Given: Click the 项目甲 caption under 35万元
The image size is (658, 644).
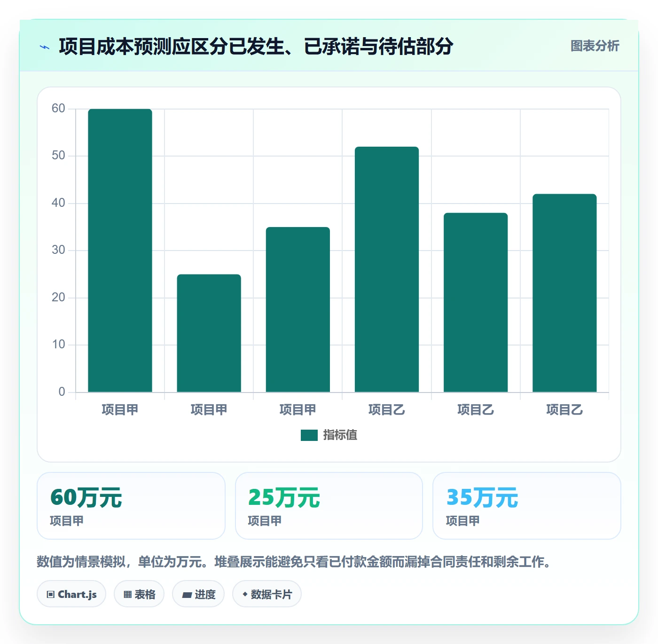Looking at the screenshot, I should pos(463,521).
